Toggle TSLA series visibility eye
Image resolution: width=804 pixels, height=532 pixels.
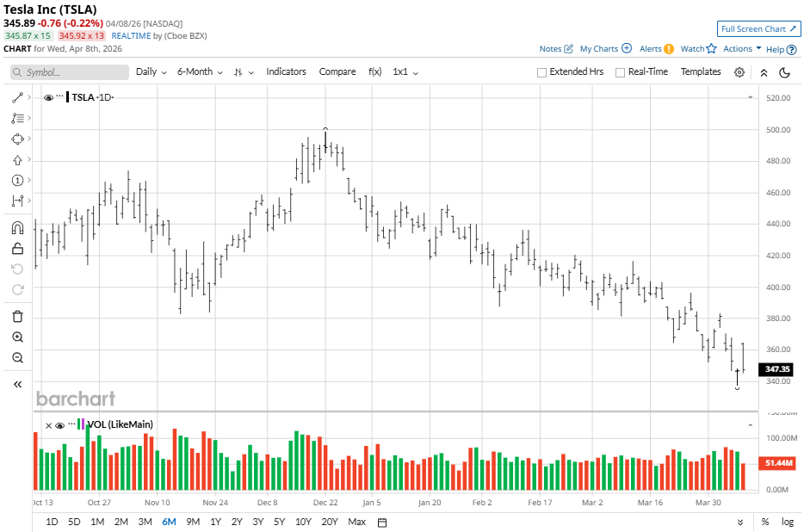point(48,97)
